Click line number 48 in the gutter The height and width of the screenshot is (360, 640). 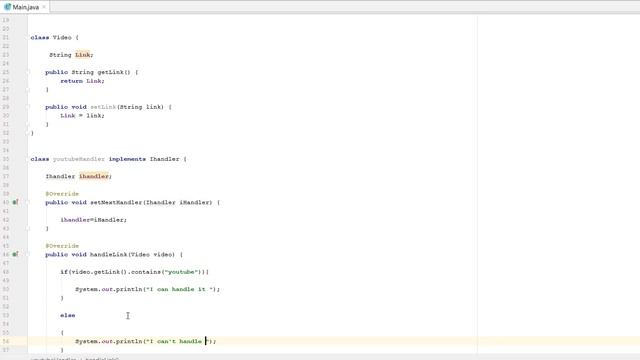click(x=6, y=272)
